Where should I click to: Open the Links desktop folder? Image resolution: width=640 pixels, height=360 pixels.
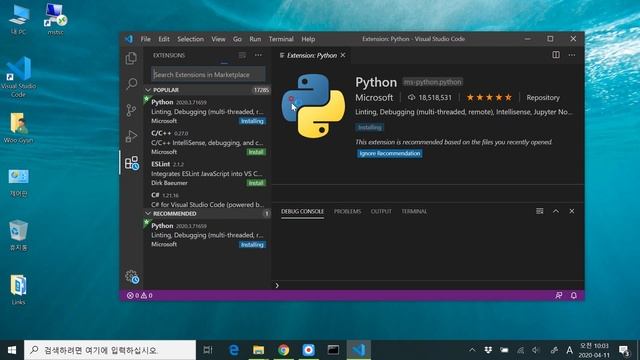18,290
